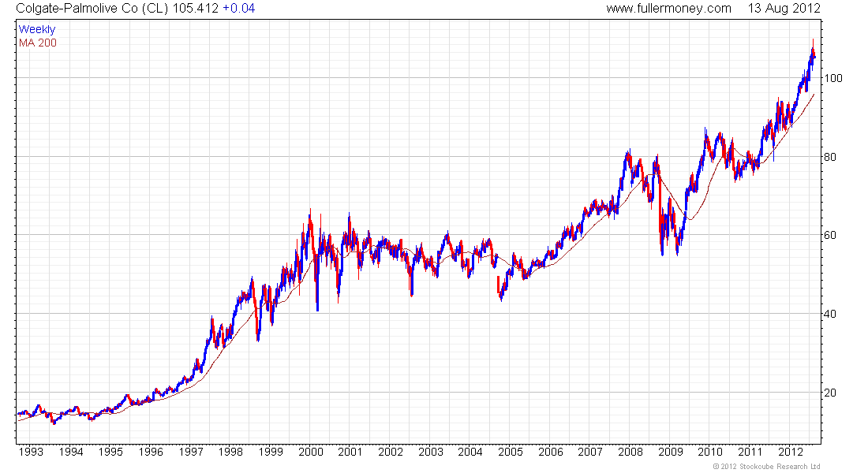This screenshot has height=473, width=868.
Task: Click the 60 price axis label
Action: (830, 235)
